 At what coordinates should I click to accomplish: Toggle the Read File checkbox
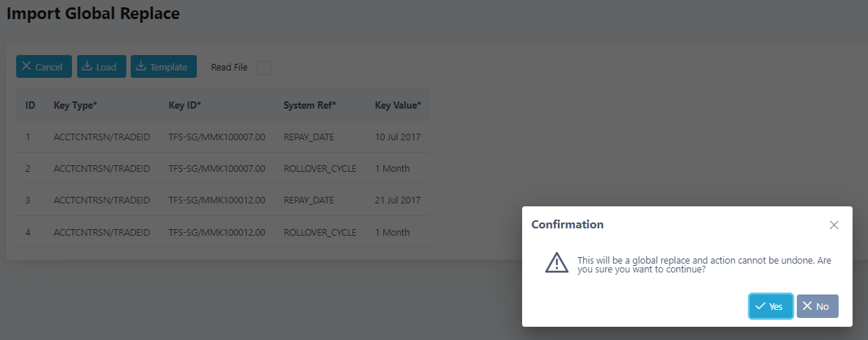(264, 68)
